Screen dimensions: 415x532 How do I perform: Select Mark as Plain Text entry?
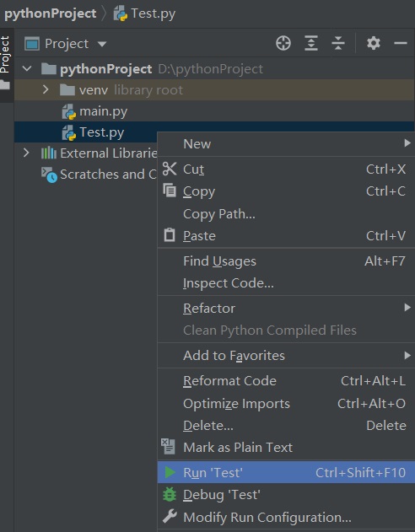pos(286,447)
